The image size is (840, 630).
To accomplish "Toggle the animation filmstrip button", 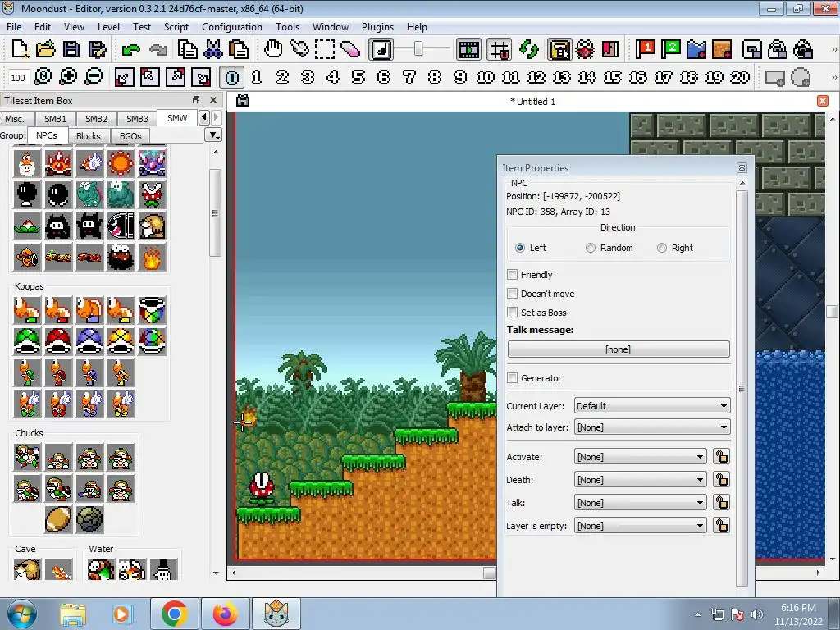I will pyautogui.click(x=468, y=49).
